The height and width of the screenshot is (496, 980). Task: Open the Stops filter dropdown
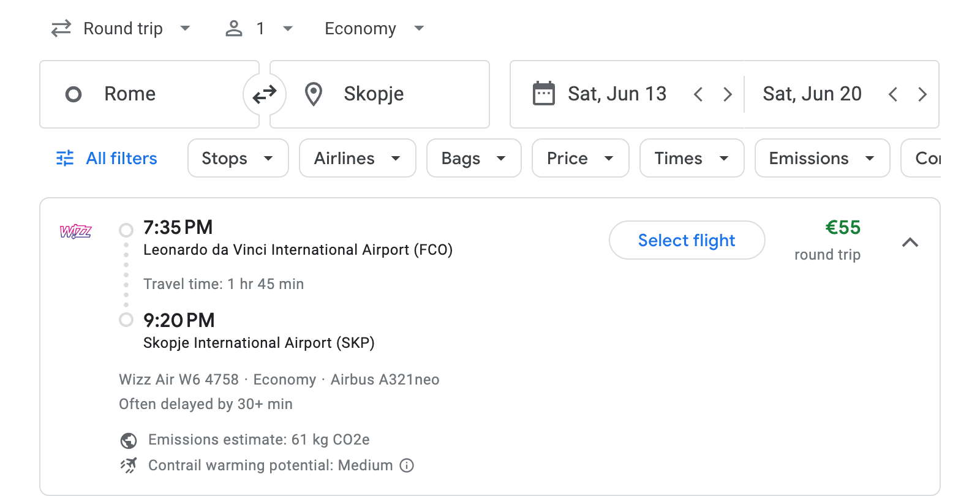(238, 158)
